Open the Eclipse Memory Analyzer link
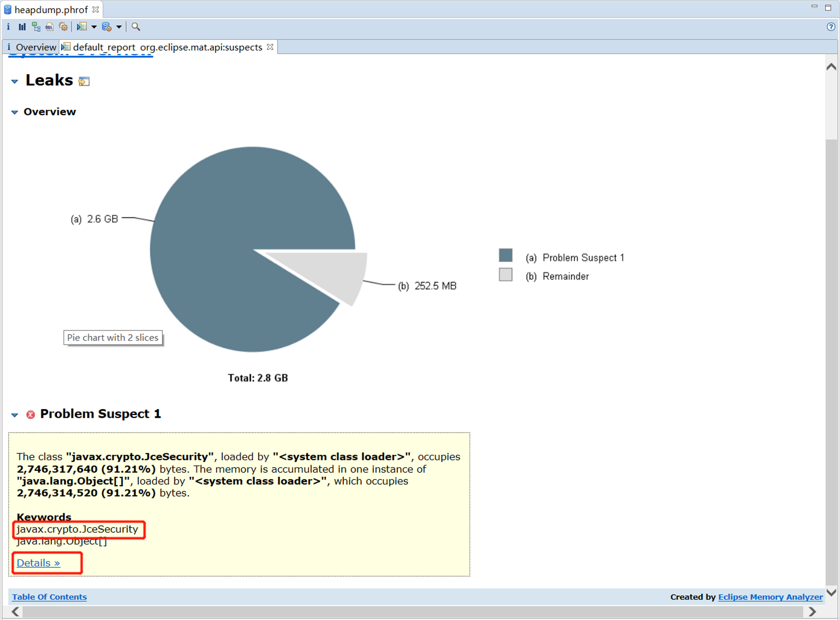Screen dimensions: 840x620 [770, 597]
